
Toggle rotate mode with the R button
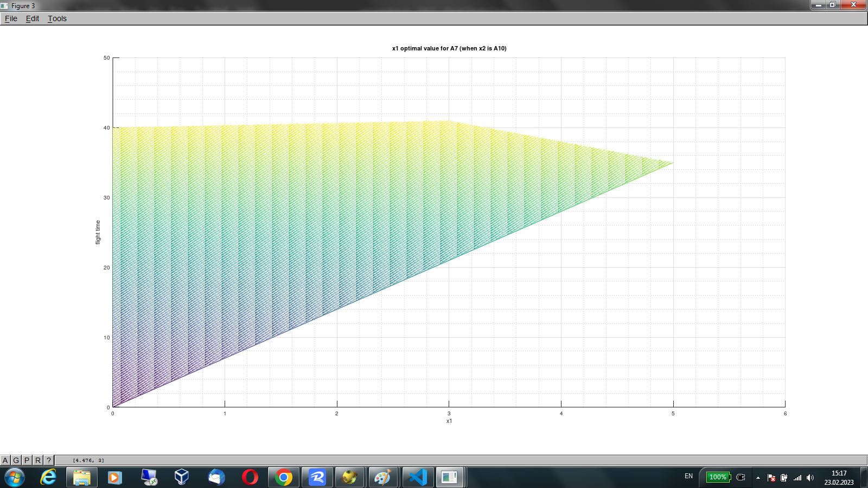pyautogui.click(x=38, y=460)
